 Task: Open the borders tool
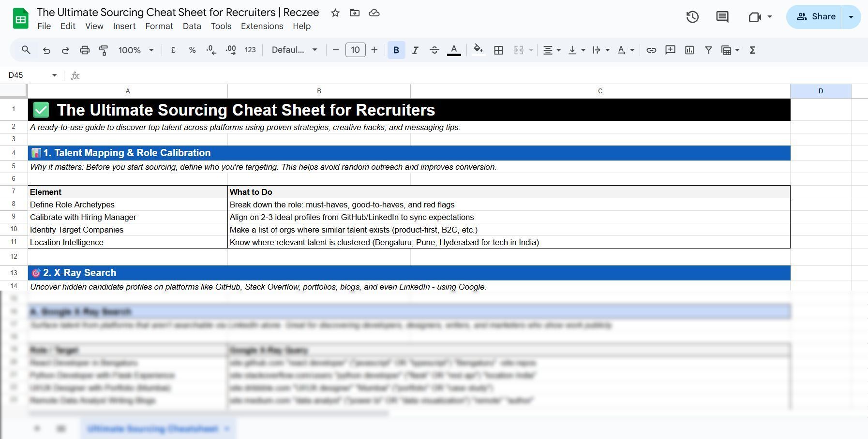pyautogui.click(x=498, y=50)
